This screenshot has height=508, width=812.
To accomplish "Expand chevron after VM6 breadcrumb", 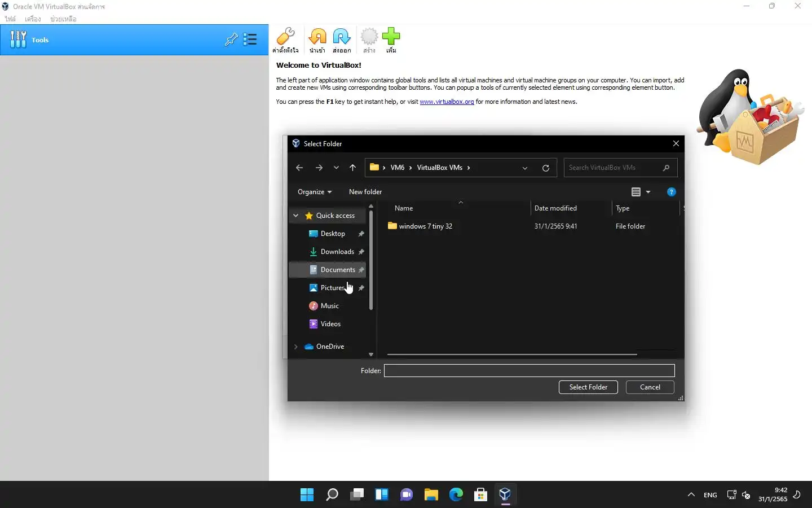I will click(x=411, y=168).
